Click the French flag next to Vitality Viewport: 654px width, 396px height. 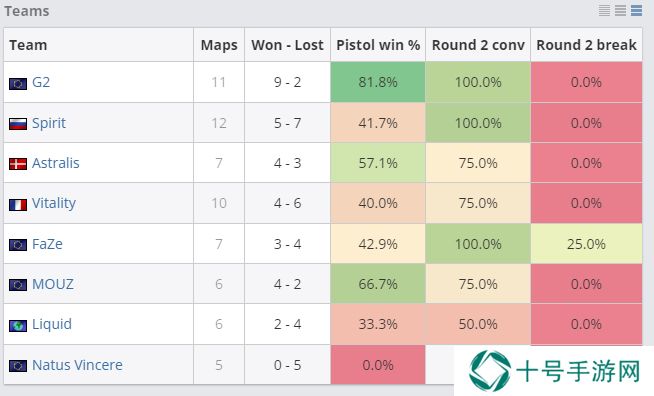click(18, 205)
